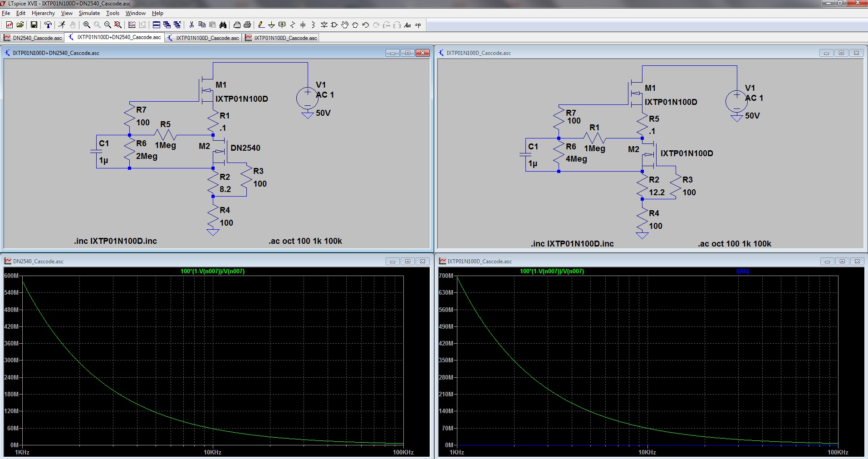Open the Component (AND gate) picker

point(334,25)
